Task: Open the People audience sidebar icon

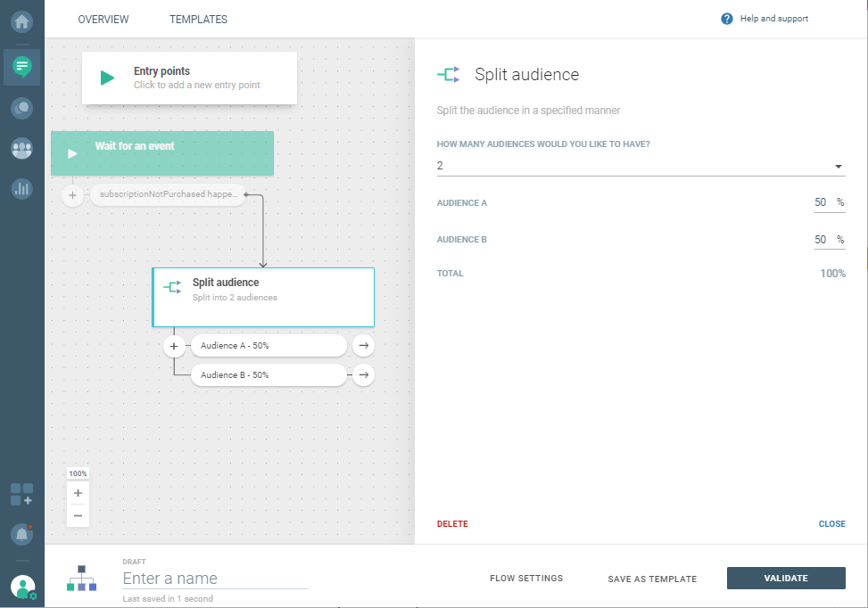Action: click(22, 149)
